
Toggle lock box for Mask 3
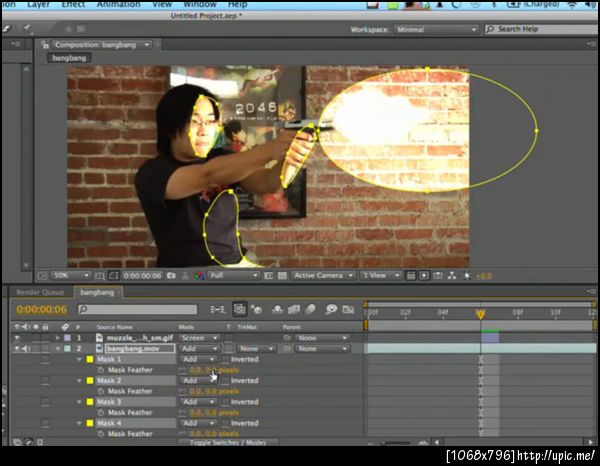click(x=45, y=402)
